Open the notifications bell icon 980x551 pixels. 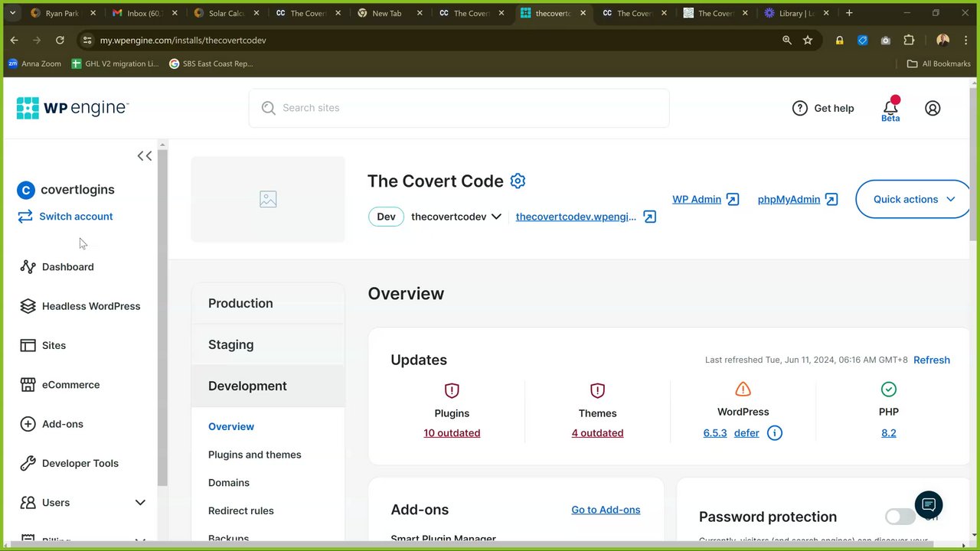(890, 106)
